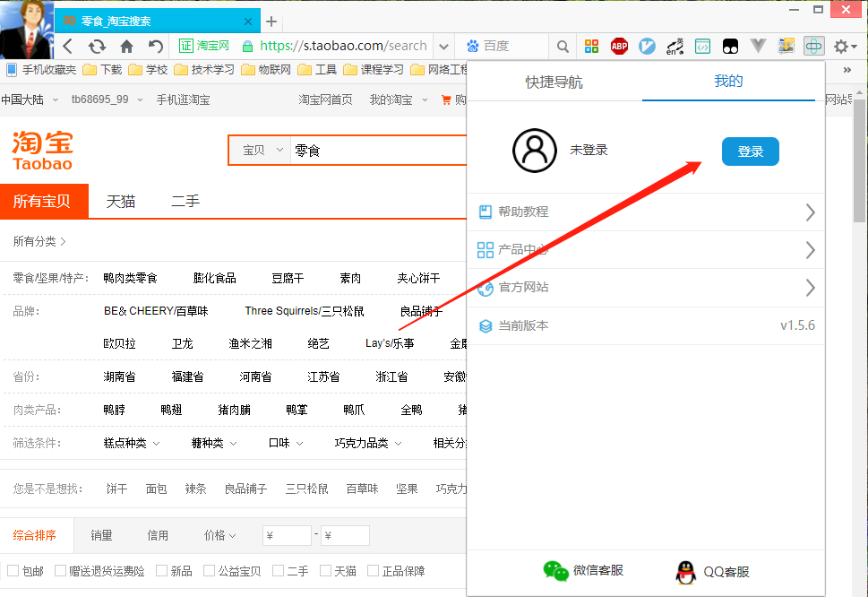Click the 手机逛淘宝 link

[x=184, y=99]
